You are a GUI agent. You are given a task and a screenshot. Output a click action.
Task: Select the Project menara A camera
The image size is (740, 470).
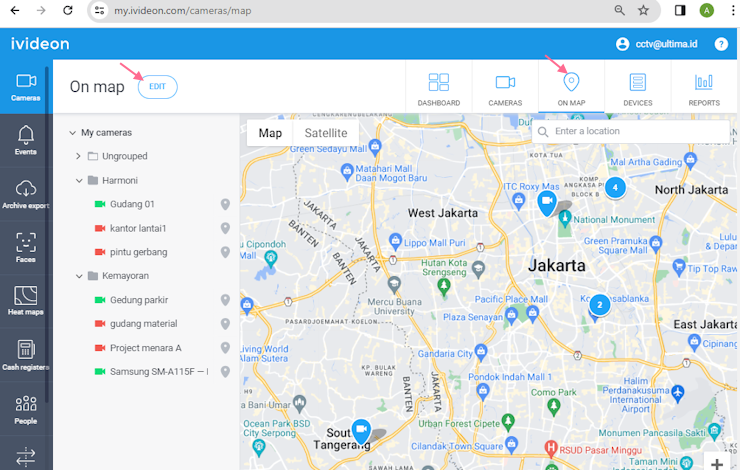tap(145, 348)
